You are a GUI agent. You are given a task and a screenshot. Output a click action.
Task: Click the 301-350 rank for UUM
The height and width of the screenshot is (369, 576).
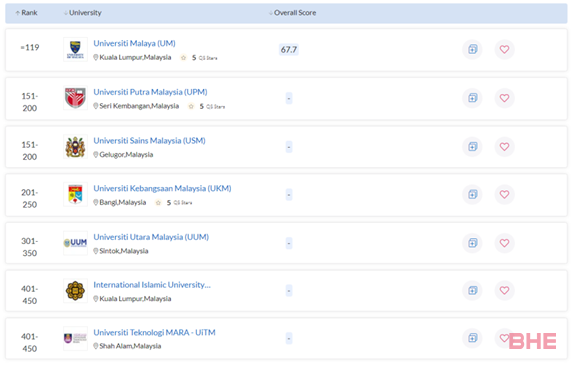click(29, 247)
